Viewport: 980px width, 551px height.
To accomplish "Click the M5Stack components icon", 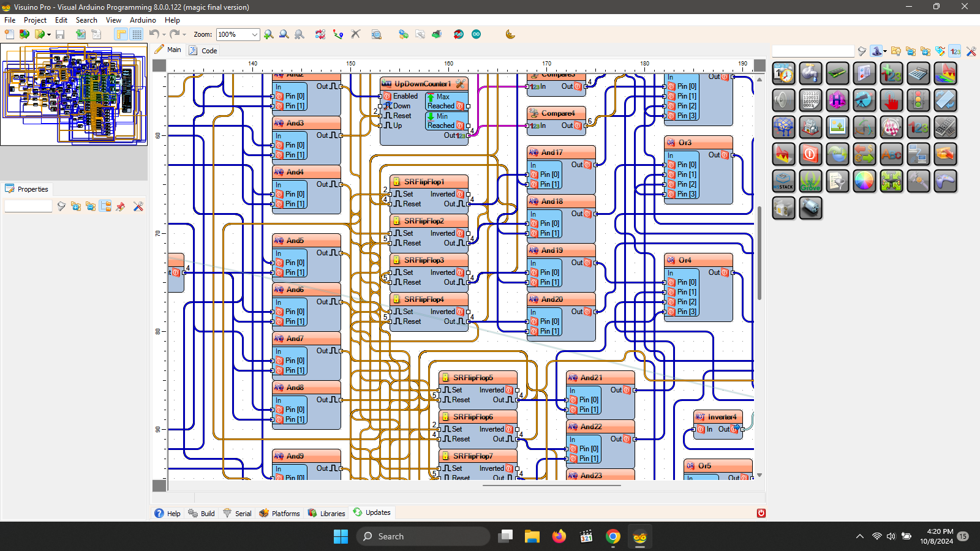I will click(x=783, y=181).
